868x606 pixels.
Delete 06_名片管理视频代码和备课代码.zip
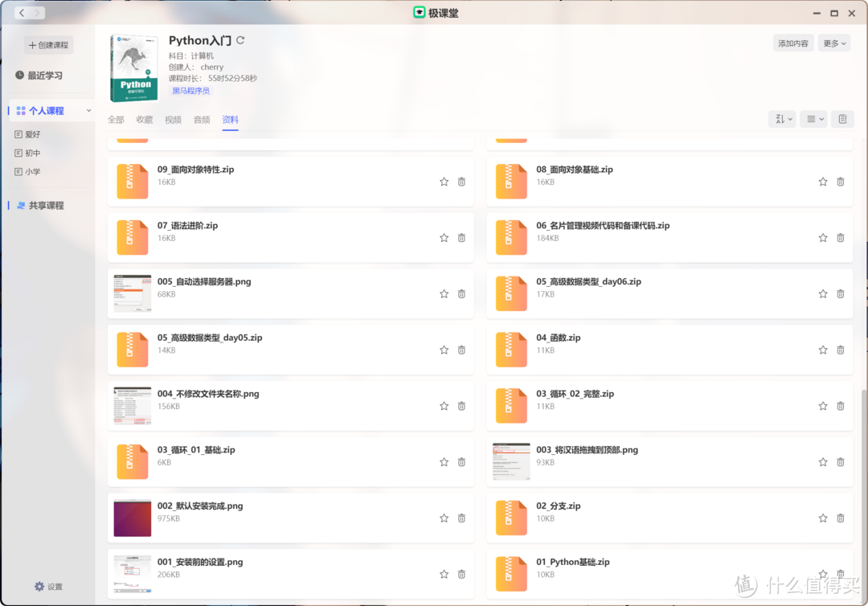pyautogui.click(x=841, y=238)
